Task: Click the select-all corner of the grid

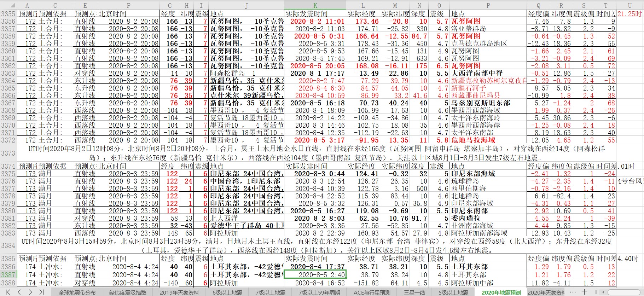Action: click(x=8, y=5)
